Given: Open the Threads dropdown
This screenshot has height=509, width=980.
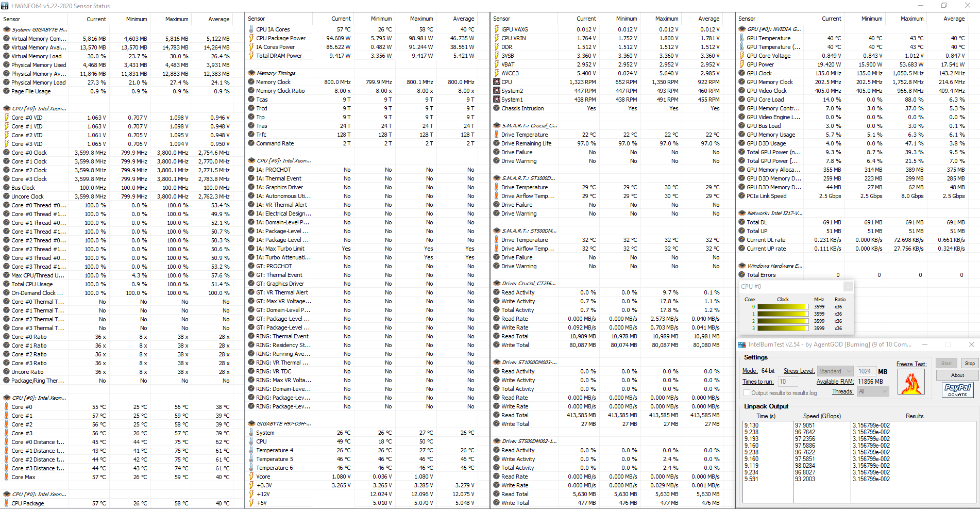Looking at the screenshot, I should 873,391.
